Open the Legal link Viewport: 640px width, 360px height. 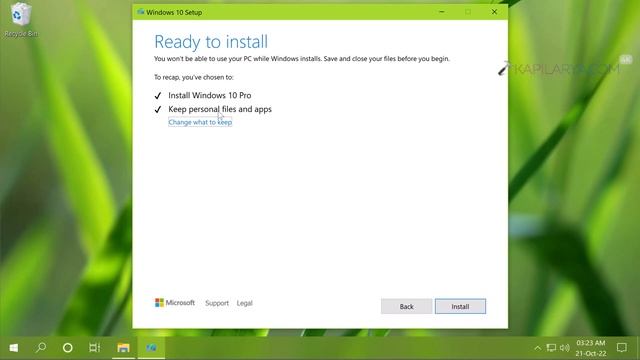point(244,303)
